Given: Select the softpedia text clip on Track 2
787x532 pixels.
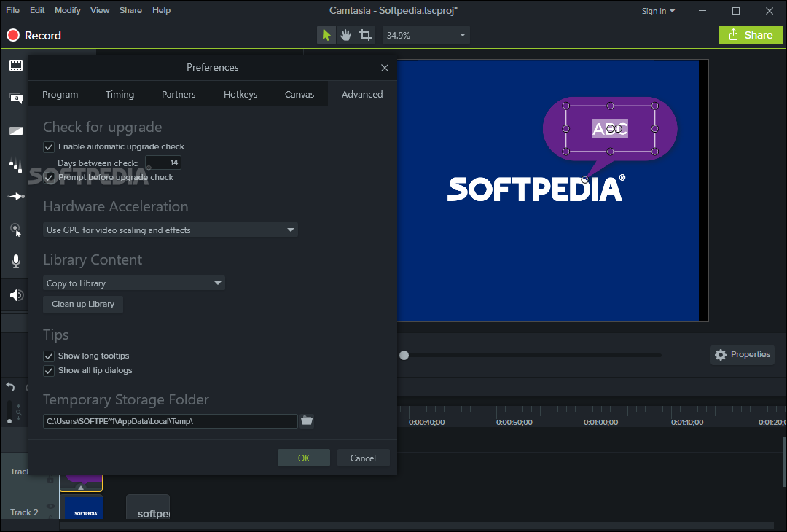Looking at the screenshot, I should click(148, 507).
